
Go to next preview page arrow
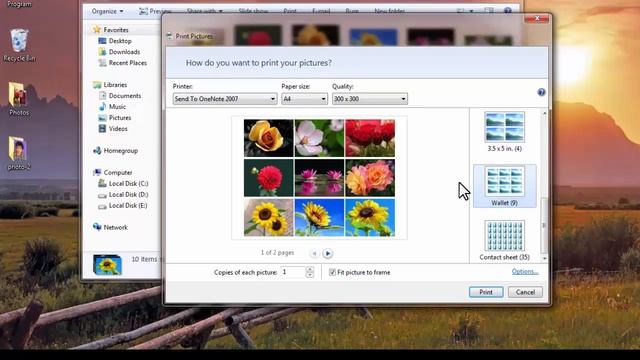(x=327, y=253)
